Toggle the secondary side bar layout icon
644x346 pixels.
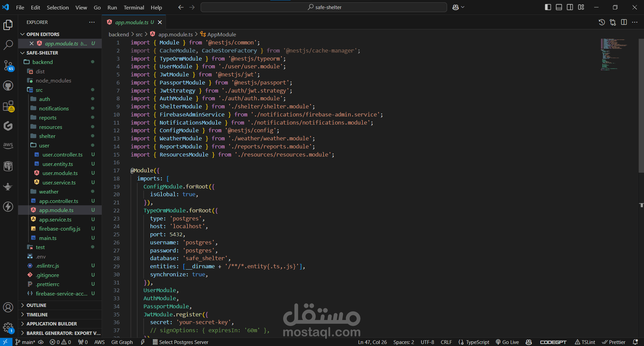[x=570, y=7]
